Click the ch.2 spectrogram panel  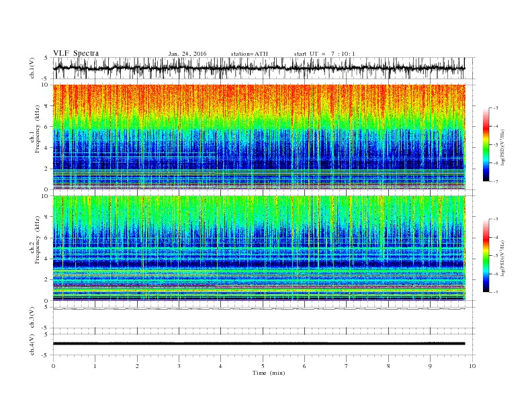click(x=259, y=248)
